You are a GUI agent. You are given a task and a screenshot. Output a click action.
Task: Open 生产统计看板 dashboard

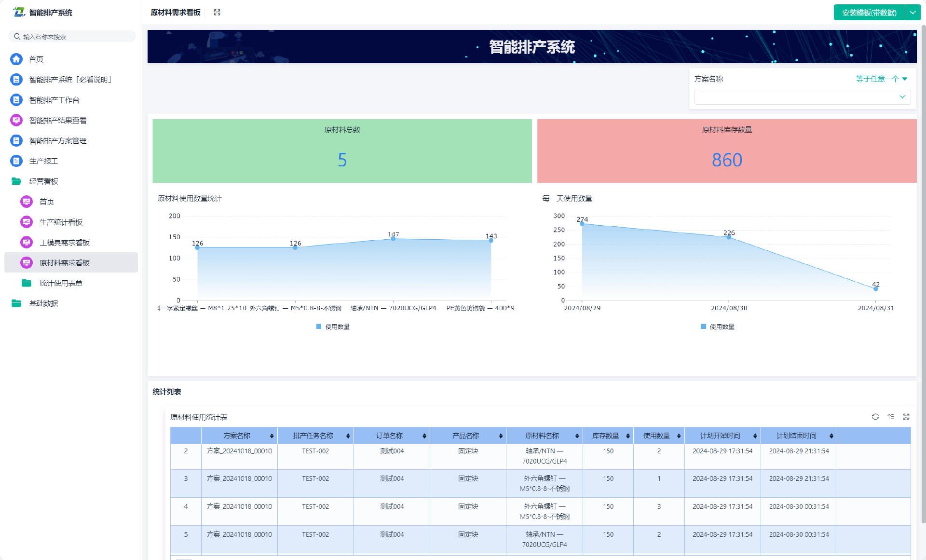tap(61, 222)
